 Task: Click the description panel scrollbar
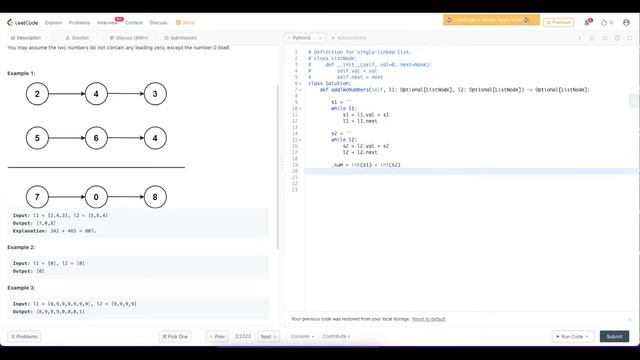pos(278,167)
